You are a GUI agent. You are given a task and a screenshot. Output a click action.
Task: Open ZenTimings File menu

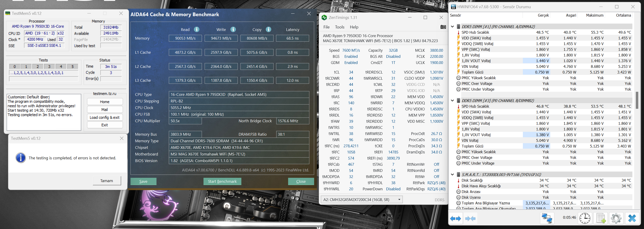[x=326, y=27]
